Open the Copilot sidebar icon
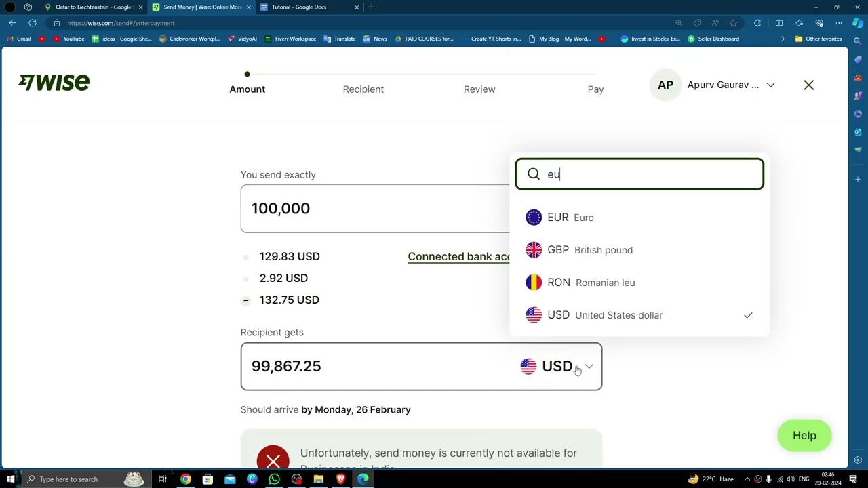 (x=858, y=23)
